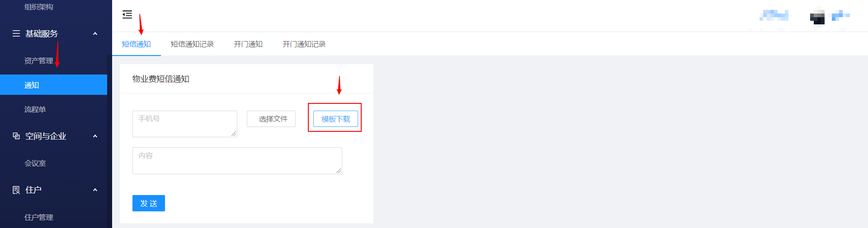Image resolution: width=868 pixels, height=228 pixels.
Task: Switch to the 短信通知记录 tab
Action: click(192, 44)
